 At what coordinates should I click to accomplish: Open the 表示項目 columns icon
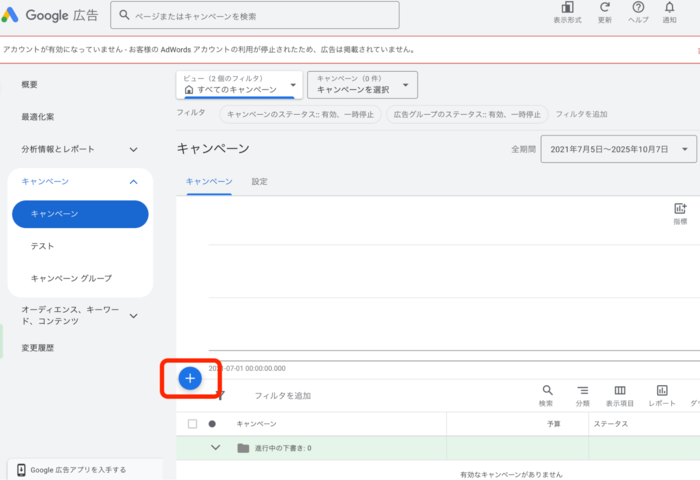620,391
